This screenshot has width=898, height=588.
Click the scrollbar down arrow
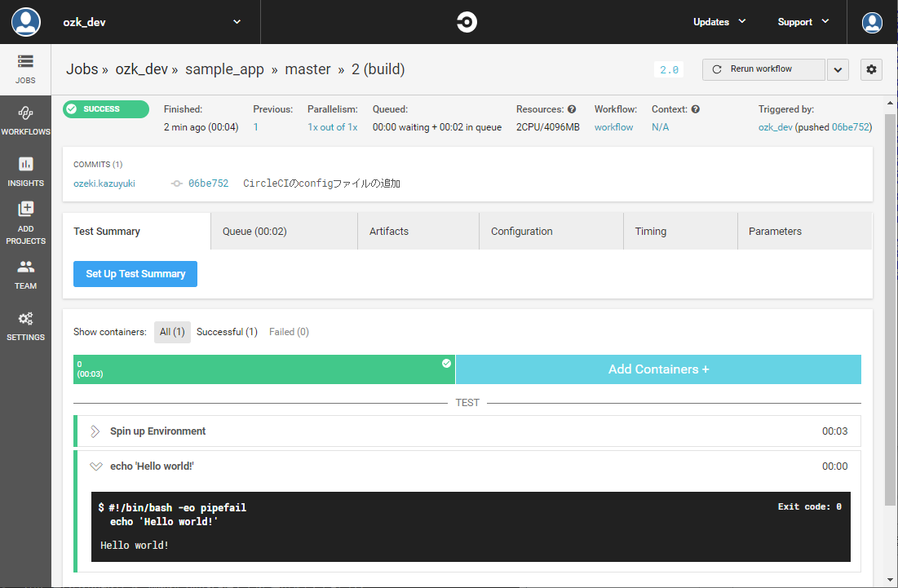(890, 581)
